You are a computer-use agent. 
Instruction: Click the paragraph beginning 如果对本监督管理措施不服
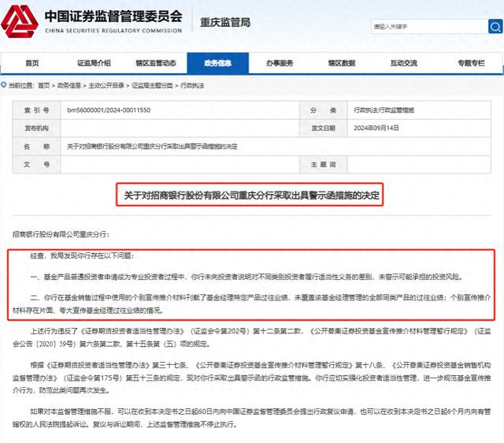(252, 418)
